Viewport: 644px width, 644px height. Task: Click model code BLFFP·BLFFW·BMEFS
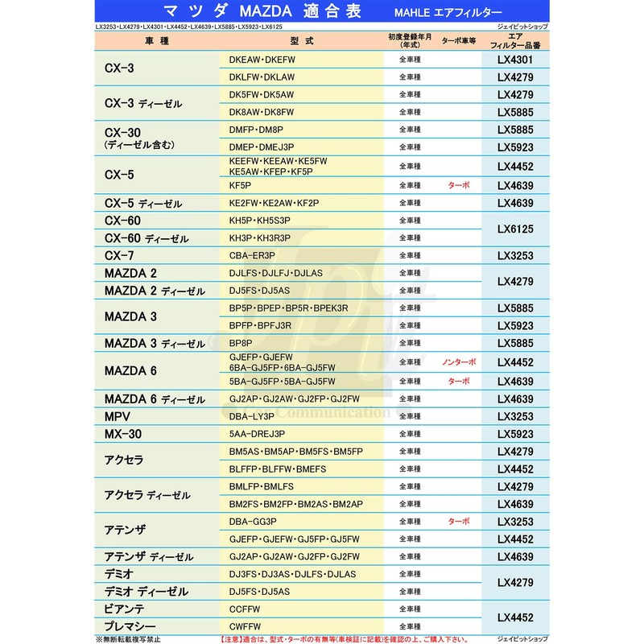coord(278,469)
